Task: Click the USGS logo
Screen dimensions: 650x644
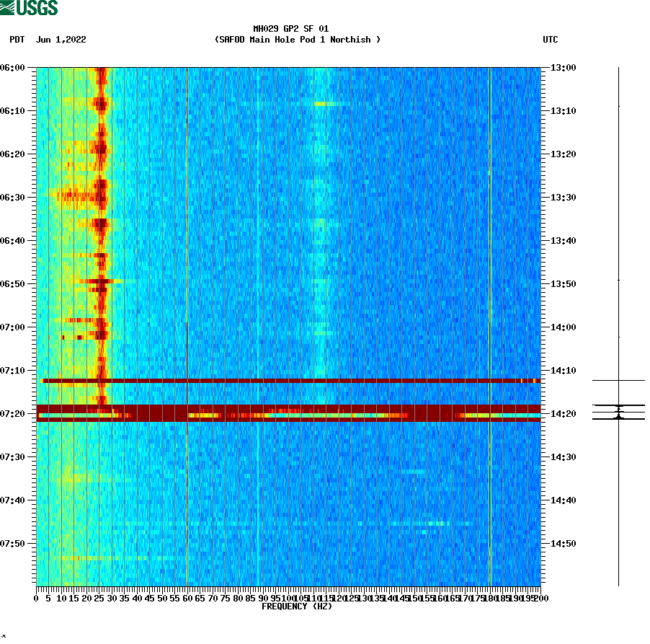Action: (30, 8)
